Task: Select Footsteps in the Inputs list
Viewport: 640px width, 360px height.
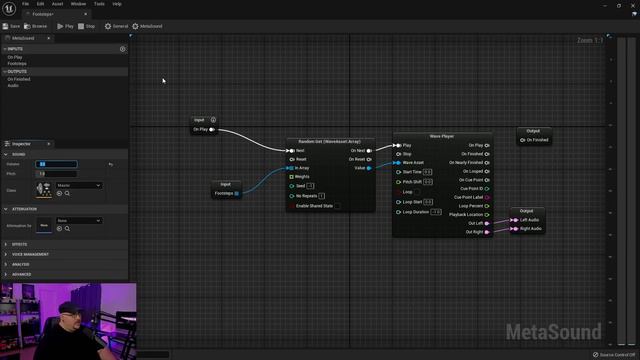Action: pyautogui.click(x=17, y=64)
